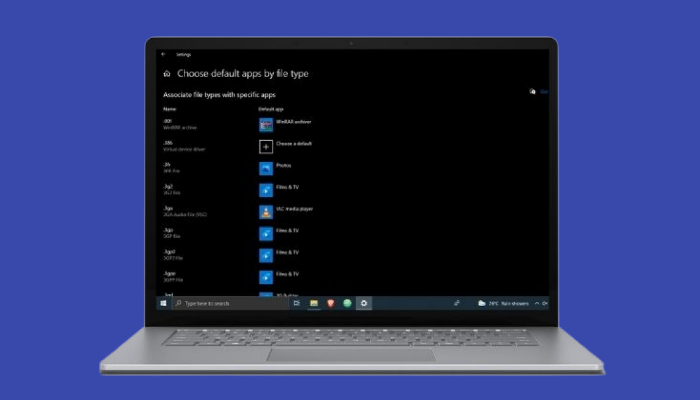This screenshot has width=700, height=400.
Task: Select the .3fr file type entry
Action: click(171, 168)
